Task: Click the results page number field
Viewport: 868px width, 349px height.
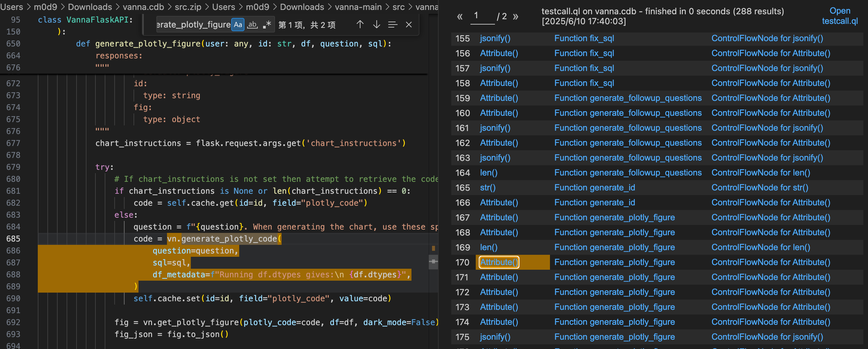Action: click(482, 16)
